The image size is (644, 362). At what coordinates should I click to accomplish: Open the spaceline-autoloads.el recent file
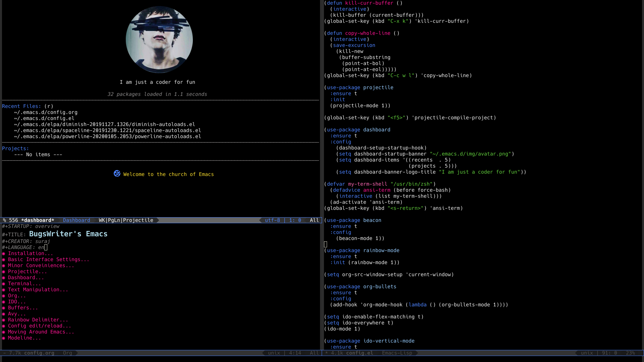(107, 130)
